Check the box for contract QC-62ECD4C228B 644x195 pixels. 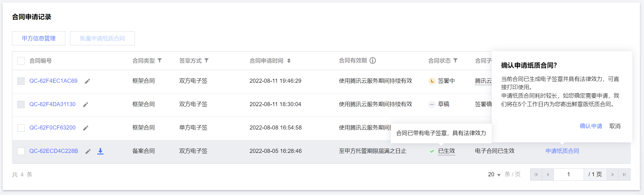(21, 151)
